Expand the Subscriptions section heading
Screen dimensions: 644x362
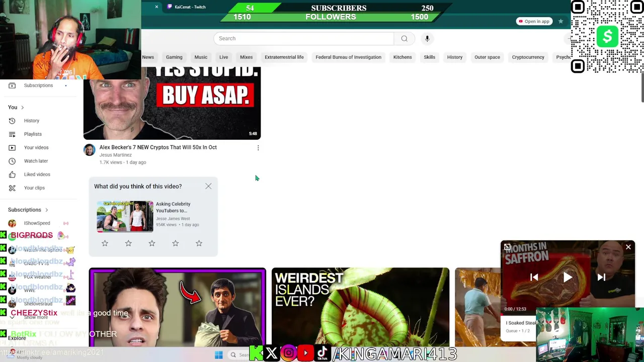[28, 210]
